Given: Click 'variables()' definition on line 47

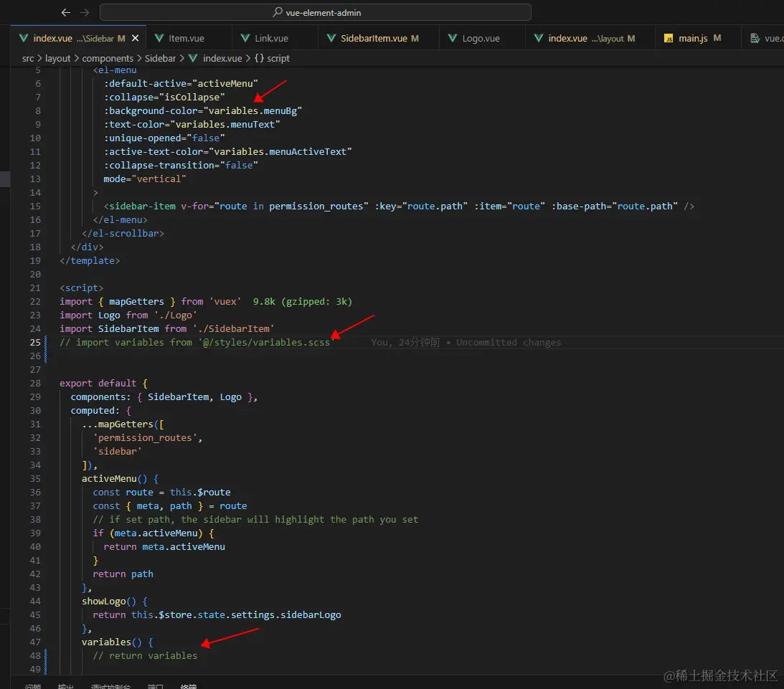Looking at the screenshot, I should [111, 642].
